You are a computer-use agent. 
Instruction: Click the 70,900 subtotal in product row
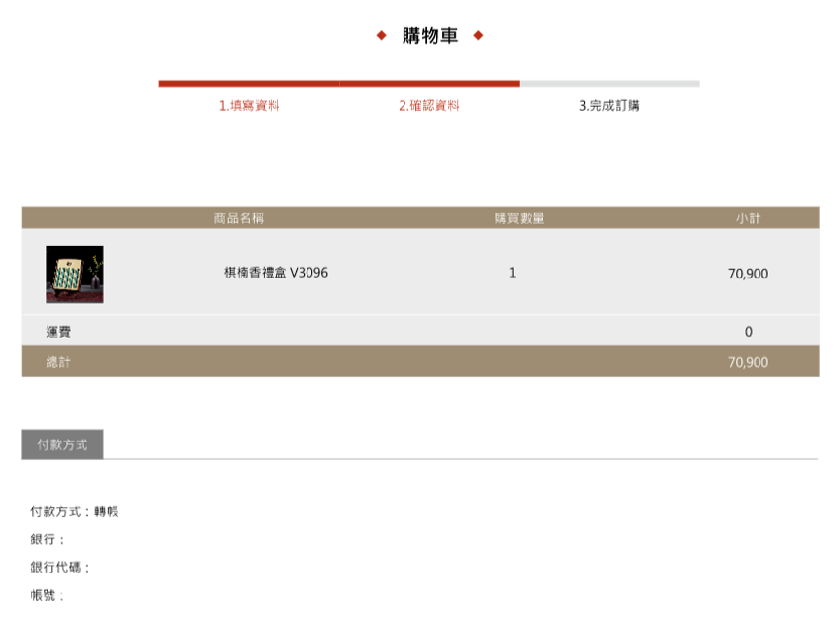click(748, 274)
